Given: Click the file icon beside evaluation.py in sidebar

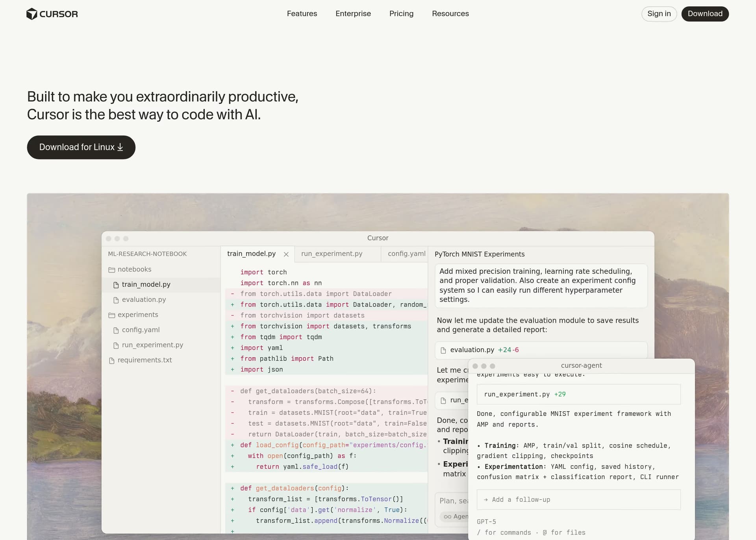Looking at the screenshot, I should coord(116,300).
